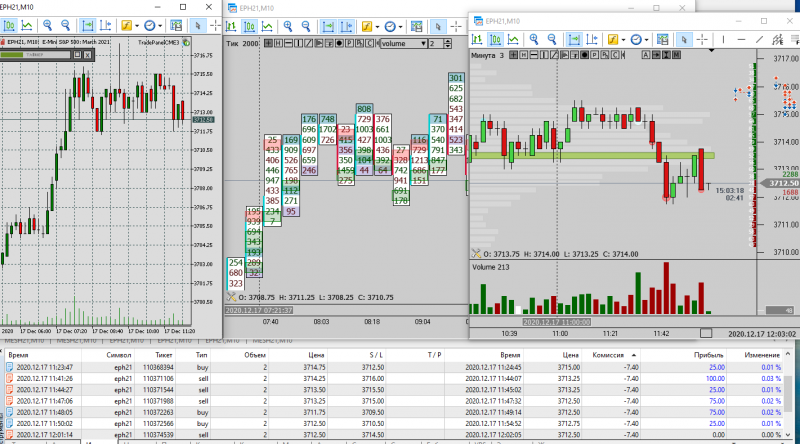
Task: Select crosshair tool in middle window toolbar
Action: (456, 27)
